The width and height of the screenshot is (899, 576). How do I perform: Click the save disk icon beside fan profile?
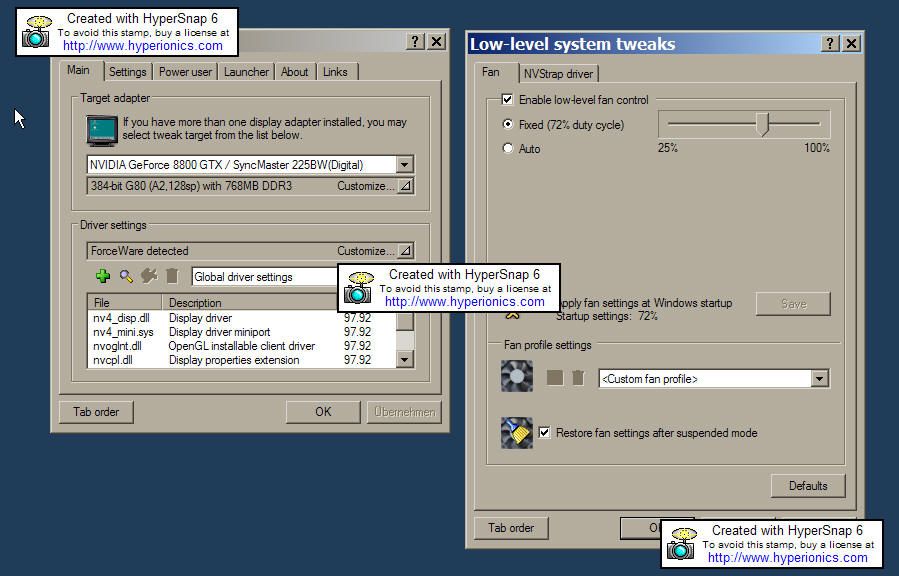554,378
